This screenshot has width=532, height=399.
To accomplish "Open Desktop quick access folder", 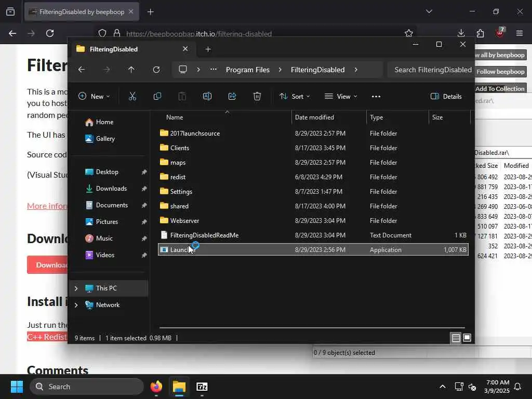I will coord(102,172).
